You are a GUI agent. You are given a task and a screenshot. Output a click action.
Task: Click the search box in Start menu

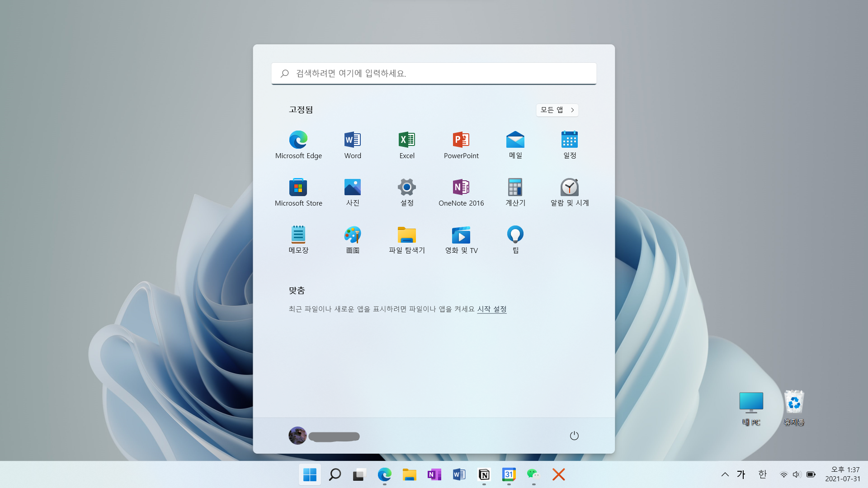click(x=434, y=73)
